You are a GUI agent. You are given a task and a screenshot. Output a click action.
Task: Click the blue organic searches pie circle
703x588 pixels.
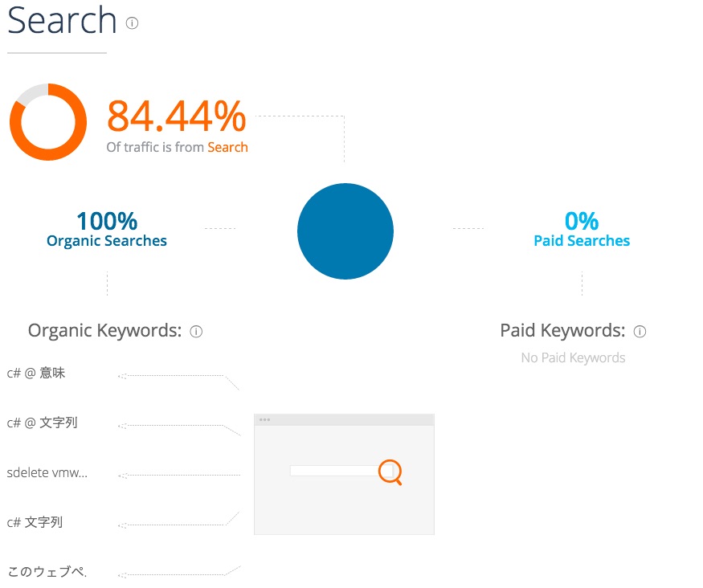(x=345, y=231)
